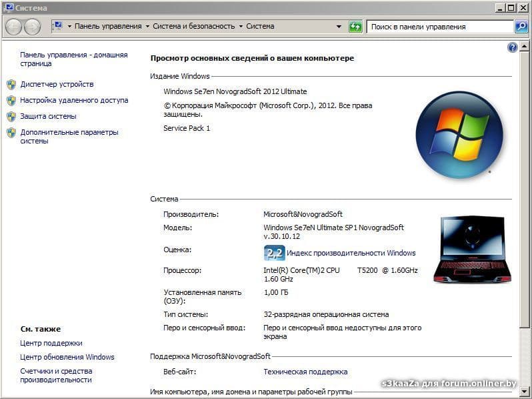The height and width of the screenshot is (399, 532).
Task: Click the Service Pack 1 text
Action: click(x=187, y=128)
